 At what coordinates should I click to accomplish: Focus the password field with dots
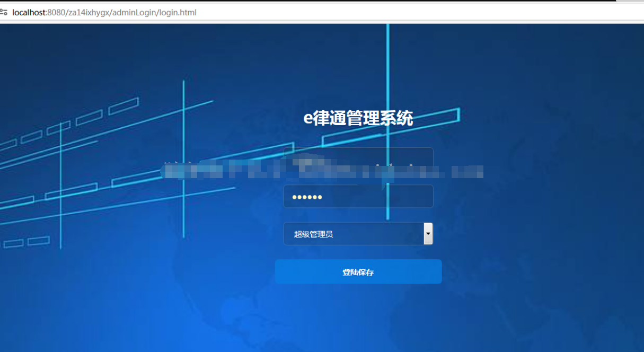tap(358, 197)
